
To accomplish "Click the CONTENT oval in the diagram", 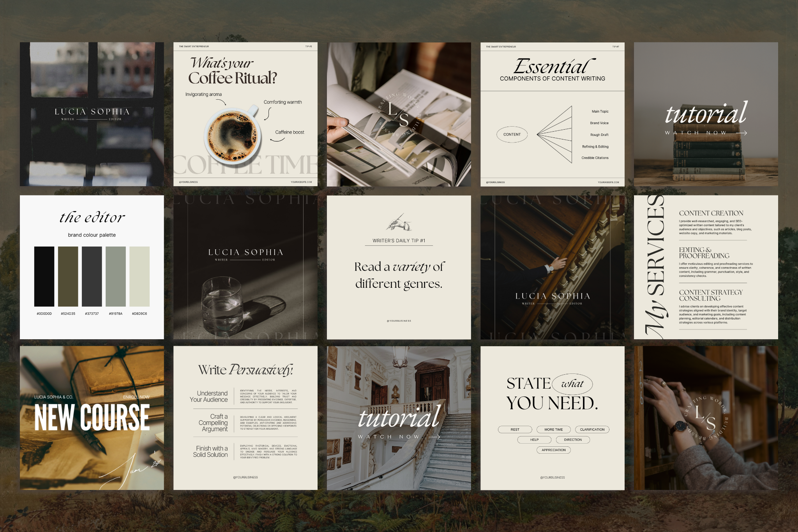I will pyautogui.click(x=513, y=134).
